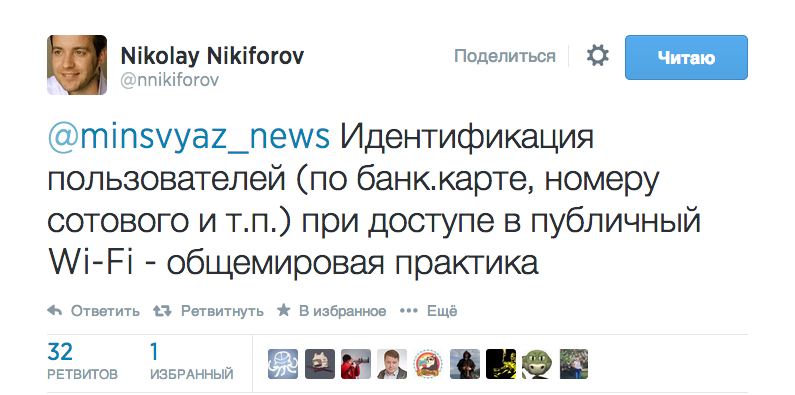
Task: Click Nikolay Nikiforov profile photo
Action: (x=77, y=65)
